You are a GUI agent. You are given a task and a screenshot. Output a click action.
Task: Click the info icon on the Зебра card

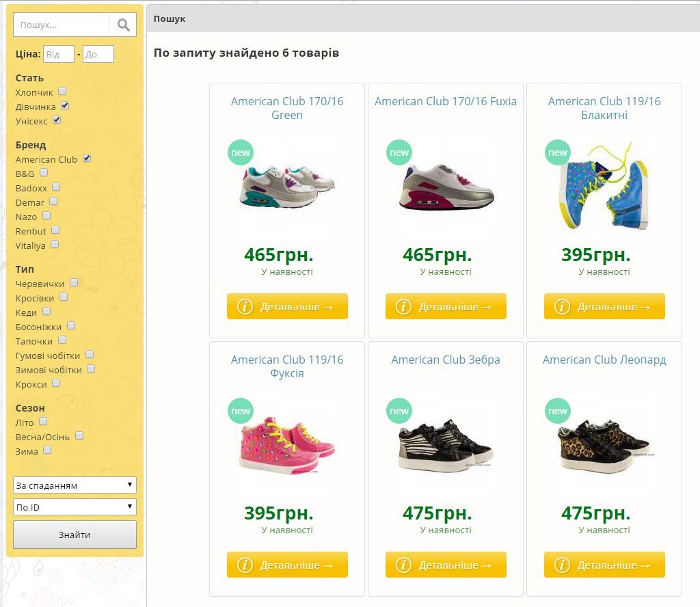point(403,565)
